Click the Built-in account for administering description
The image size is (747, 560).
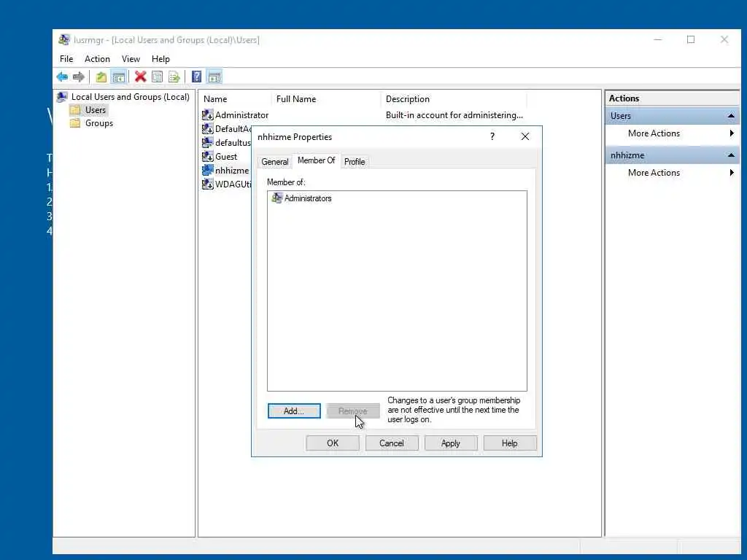(454, 114)
